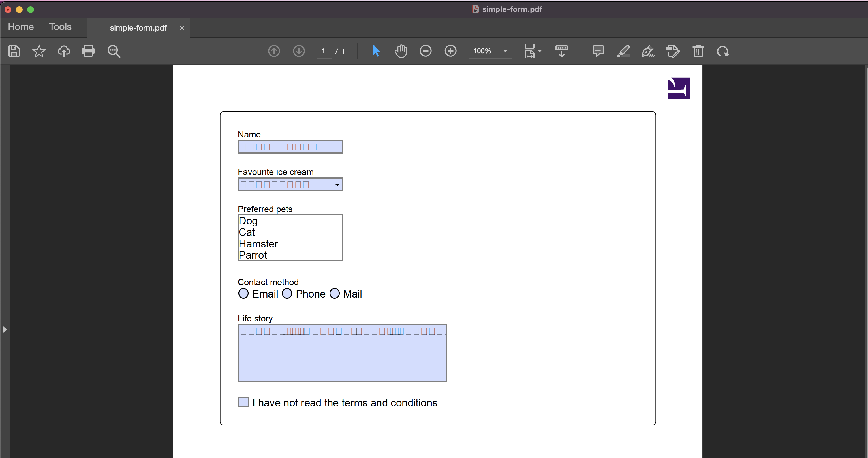Open the 100% zoom level dropdown
Image resolution: width=868 pixels, height=458 pixels.
505,51
